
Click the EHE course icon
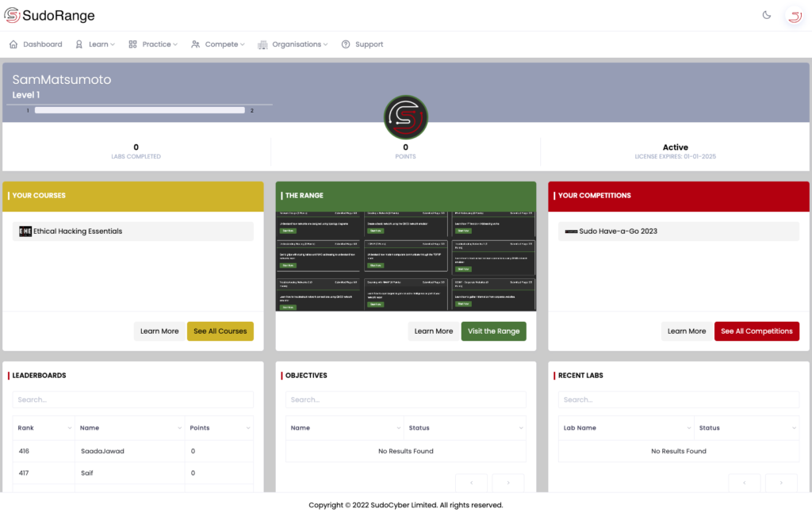[25, 231]
